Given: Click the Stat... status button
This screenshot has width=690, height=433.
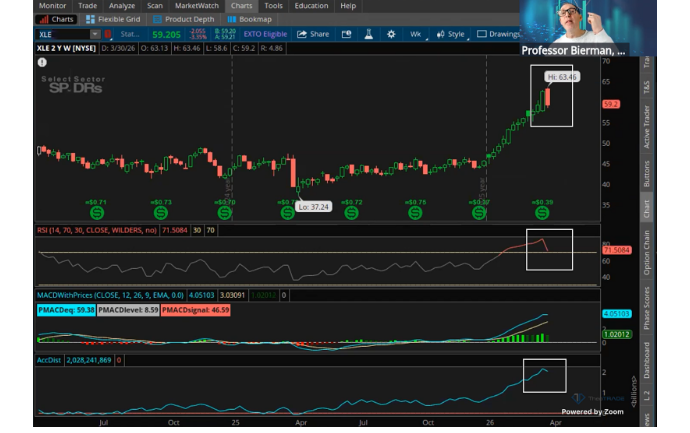Looking at the screenshot, I should click(130, 34).
